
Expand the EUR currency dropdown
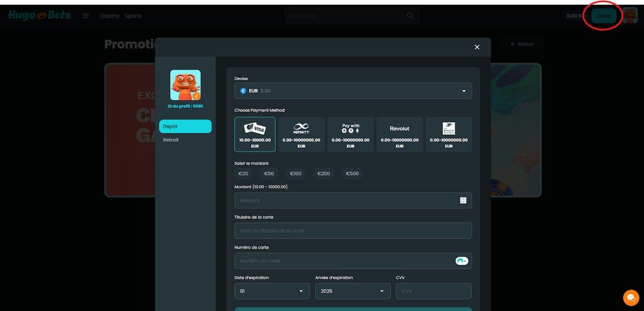coord(353,91)
